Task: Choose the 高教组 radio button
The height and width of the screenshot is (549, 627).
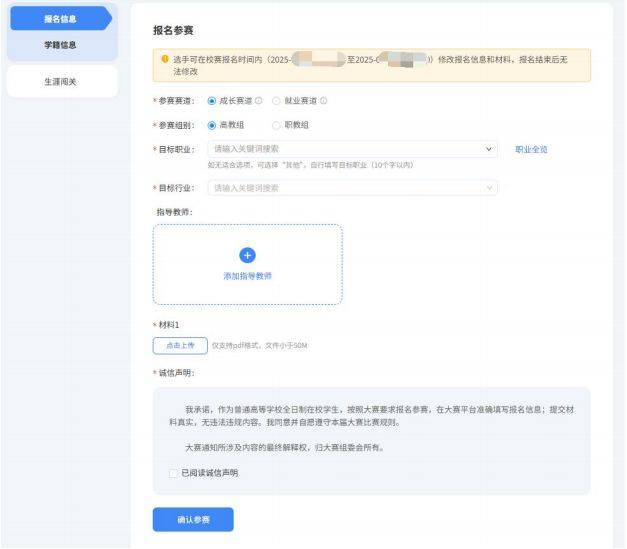Action: [211, 125]
